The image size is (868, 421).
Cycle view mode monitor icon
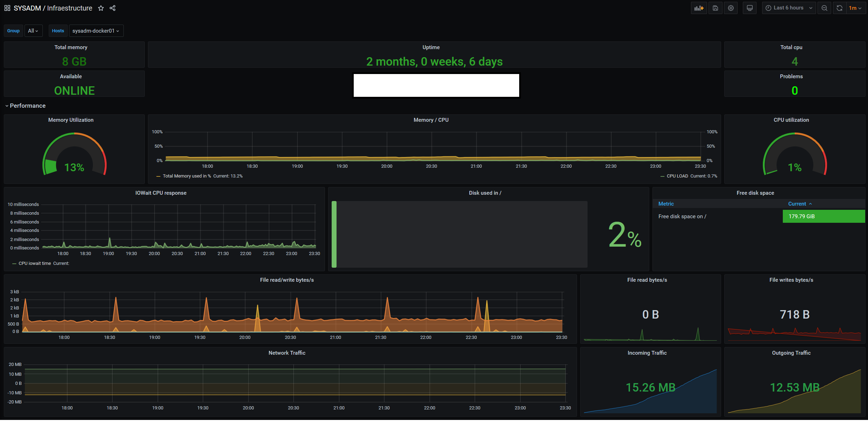(750, 8)
